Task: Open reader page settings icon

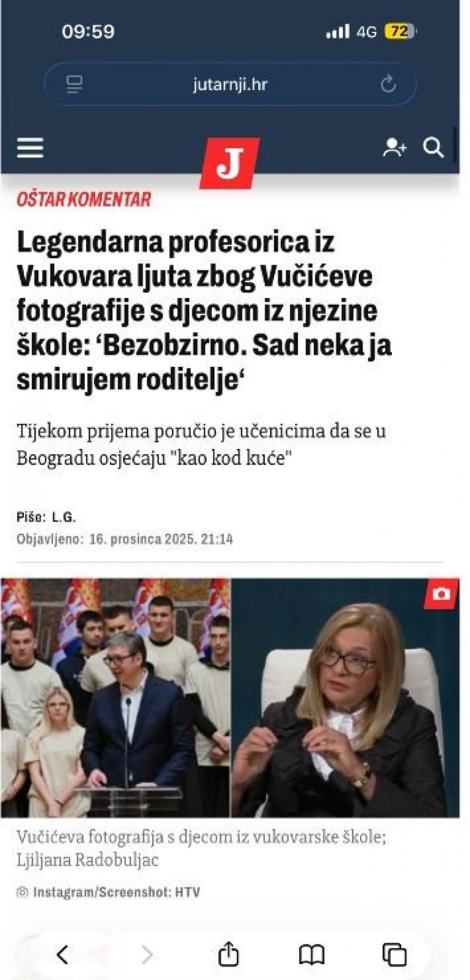Action: pos(74,84)
